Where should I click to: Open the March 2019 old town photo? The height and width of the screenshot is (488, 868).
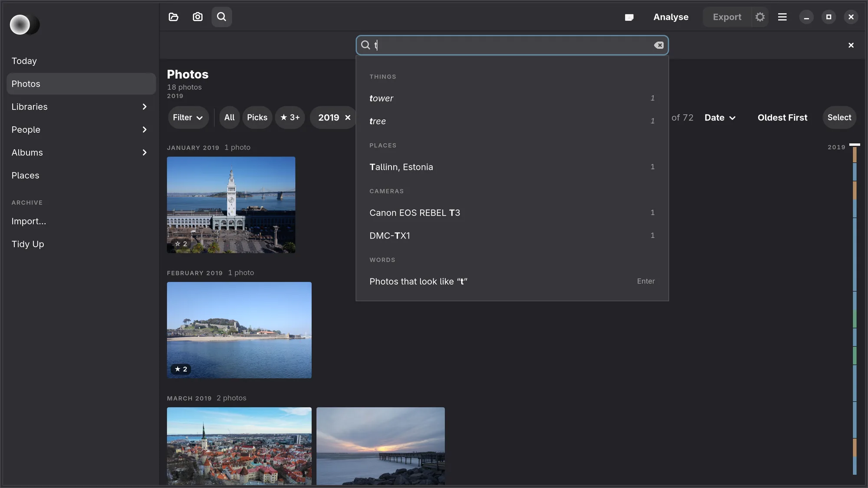pos(239,446)
